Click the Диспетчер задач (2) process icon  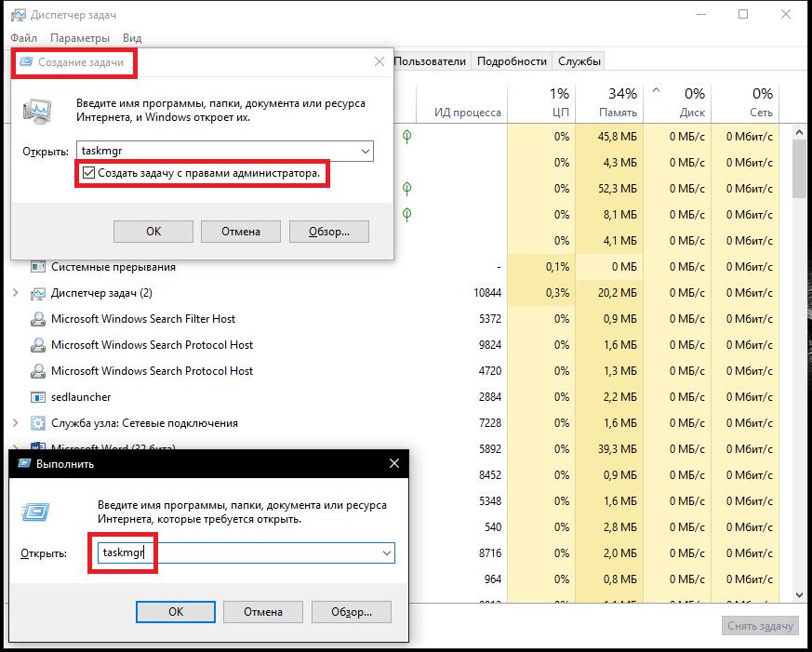coord(37,293)
